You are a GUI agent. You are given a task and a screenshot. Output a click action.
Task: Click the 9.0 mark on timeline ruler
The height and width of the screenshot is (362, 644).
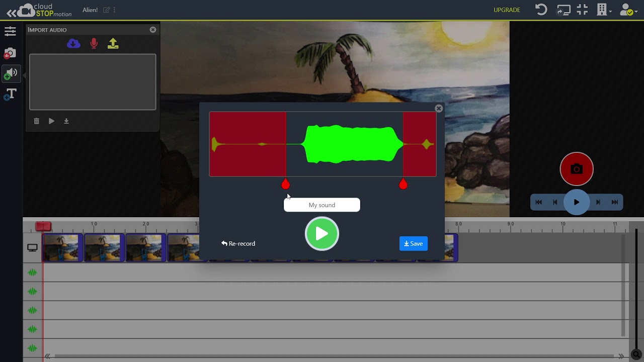click(511, 224)
